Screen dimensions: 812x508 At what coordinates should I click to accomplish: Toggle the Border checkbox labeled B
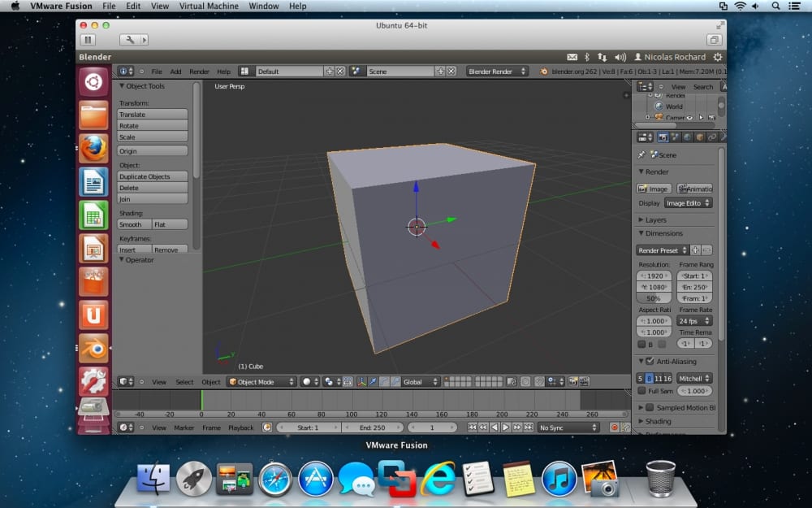641,344
